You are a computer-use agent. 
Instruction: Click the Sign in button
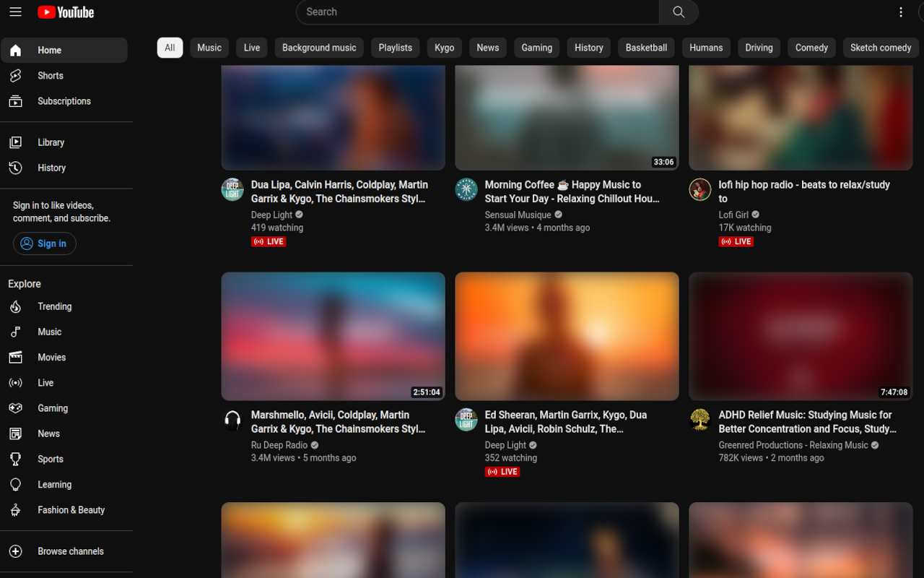pyautogui.click(x=44, y=243)
